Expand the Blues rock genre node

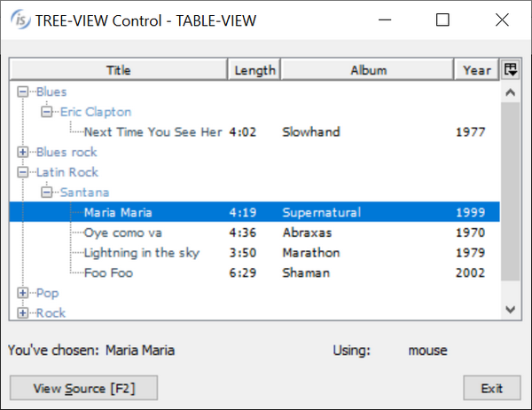[23, 152]
